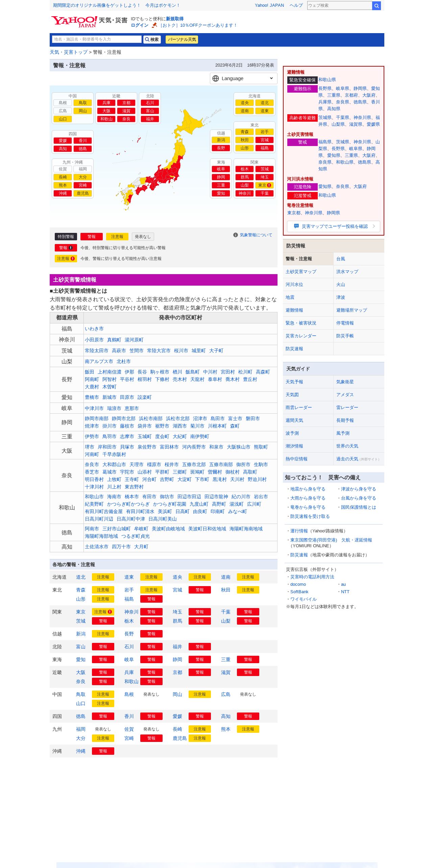This screenshot has height=868, width=434.
Task: Click 南アルプス市 in the 山梨 row
Action: point(99,362)
